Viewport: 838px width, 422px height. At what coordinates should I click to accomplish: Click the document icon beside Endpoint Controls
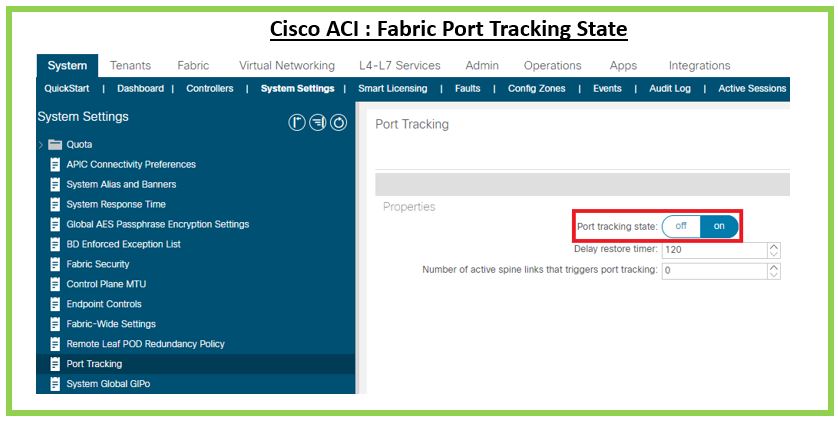55,304
